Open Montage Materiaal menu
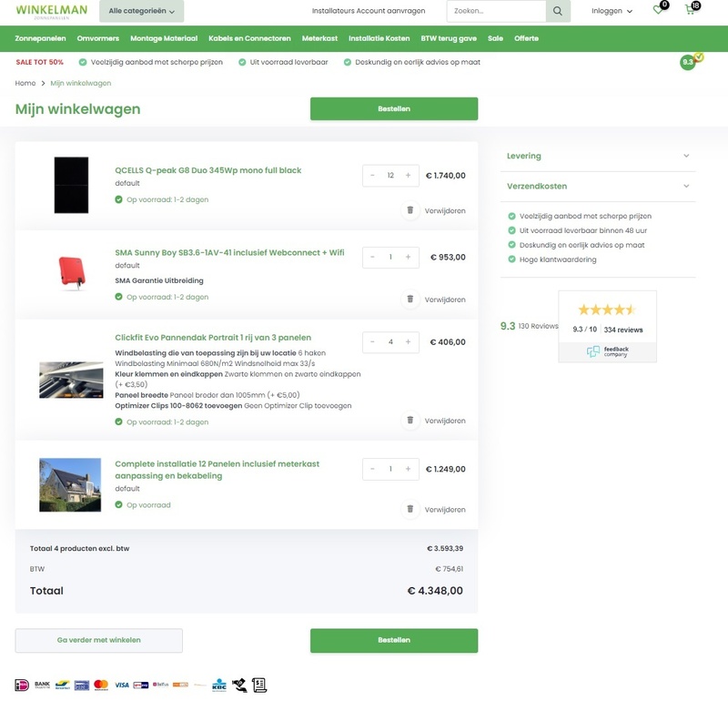Screen dimensions: 728x701 point(164,38)
